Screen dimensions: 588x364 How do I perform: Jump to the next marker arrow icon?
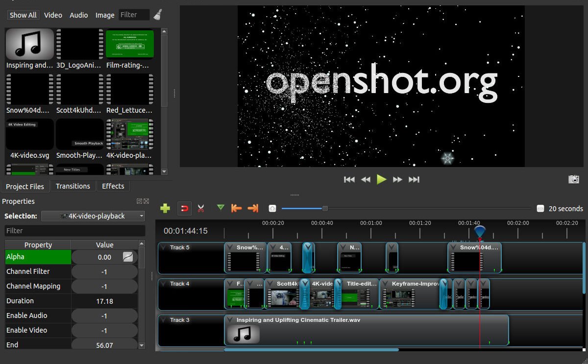253,208
